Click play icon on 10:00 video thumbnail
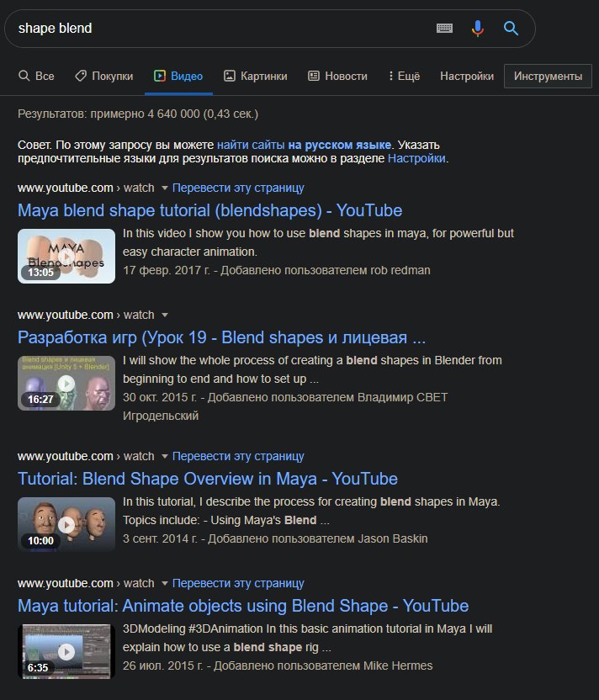This screenshot has width=599, height=700. 66,524
